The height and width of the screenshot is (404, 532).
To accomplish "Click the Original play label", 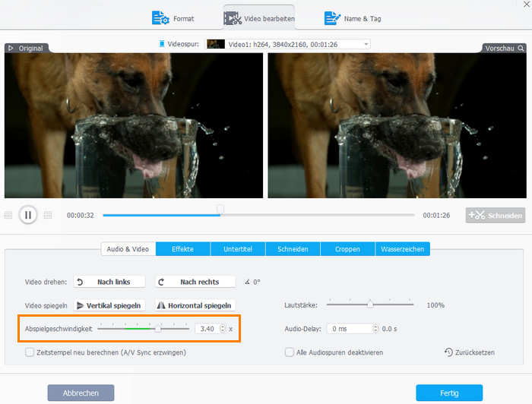I will coord(27,48).
